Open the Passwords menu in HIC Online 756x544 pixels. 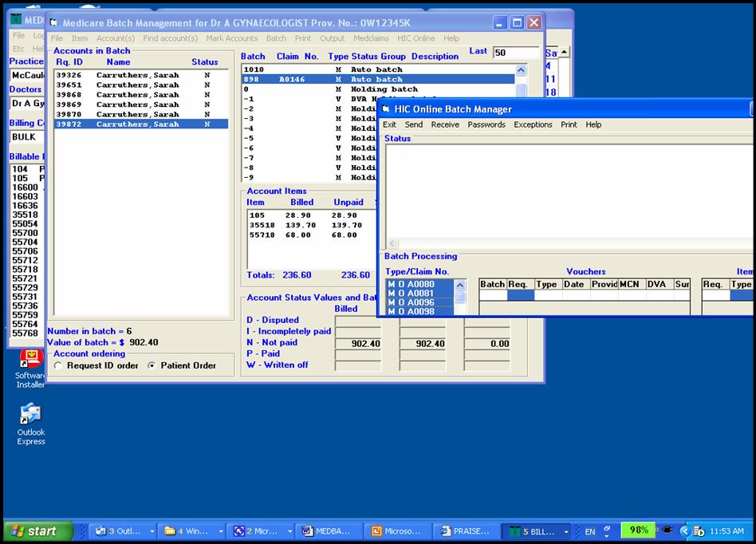pyautogui.click(x=486, y=124)
